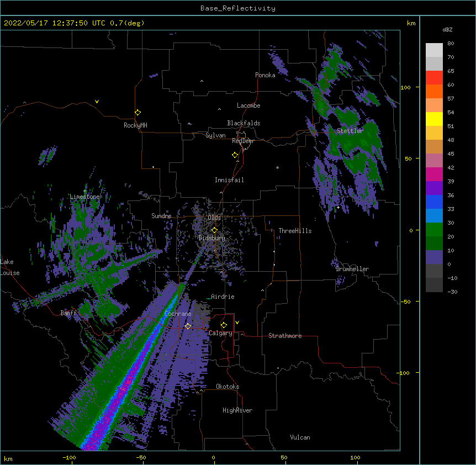This screenshot has width=476, height=465.
Task: Click the yellow V marker northwest of RockyMH
Action: [97, 102]
